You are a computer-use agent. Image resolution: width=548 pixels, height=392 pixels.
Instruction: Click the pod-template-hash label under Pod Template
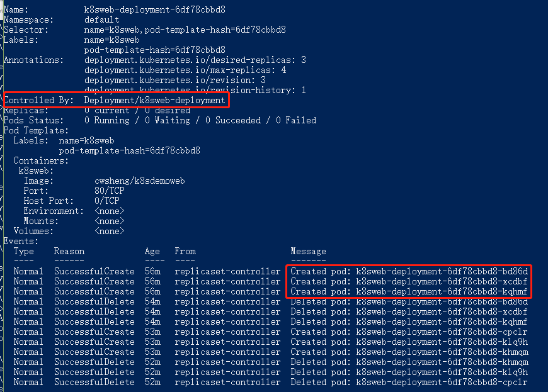click(x=129, y=151)
